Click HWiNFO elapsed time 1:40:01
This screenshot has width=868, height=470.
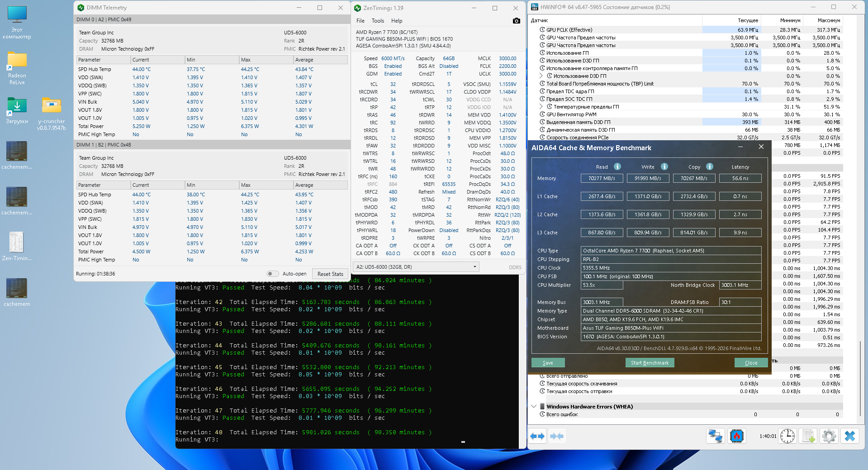coord(768,437)
